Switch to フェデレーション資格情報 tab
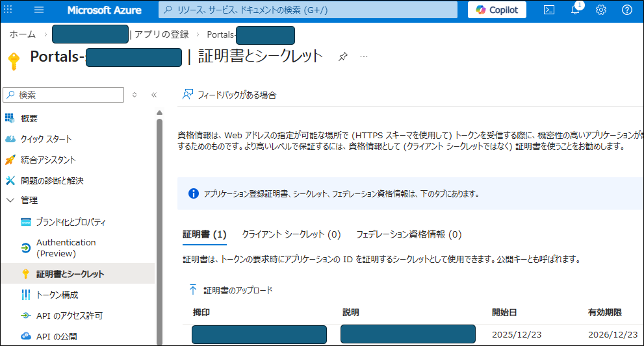Viewport: 644px width, 346px height. coord(408,234)
